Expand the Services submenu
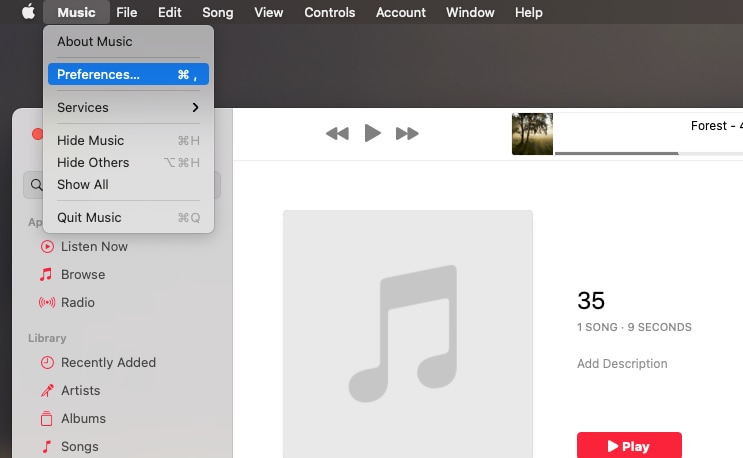Image resolution: width=743 pixels, height=458 pixels. tap(128, 108)
